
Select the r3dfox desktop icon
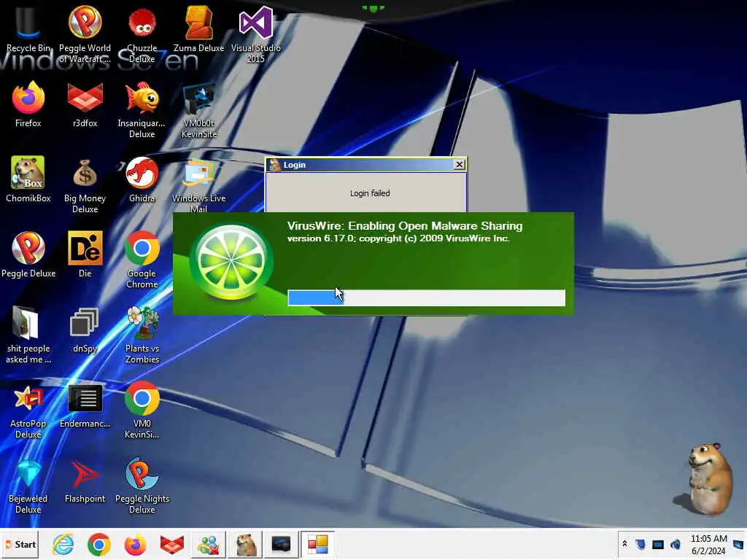[x=85, y=105]
